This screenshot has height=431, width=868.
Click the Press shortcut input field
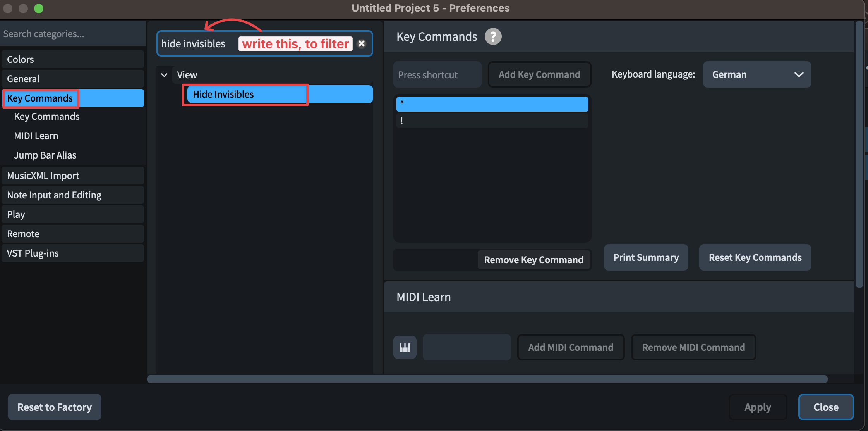[437, 74]
